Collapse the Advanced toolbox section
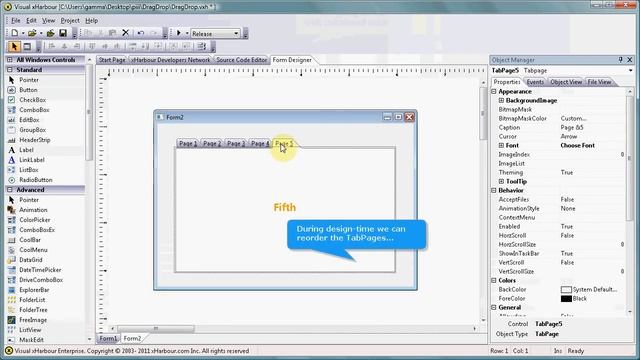Image resolution: width=640 pixels, height=360 pixels. (x=10, y=190)
